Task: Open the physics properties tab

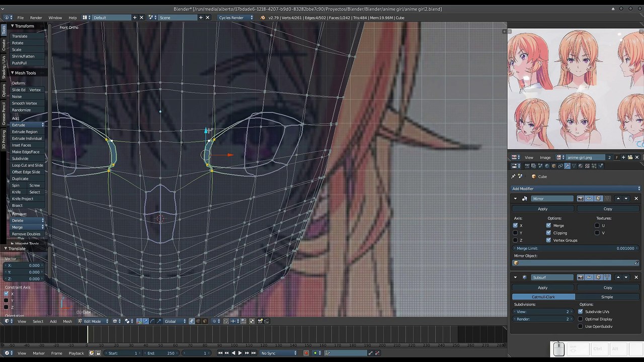Action: 600,166
